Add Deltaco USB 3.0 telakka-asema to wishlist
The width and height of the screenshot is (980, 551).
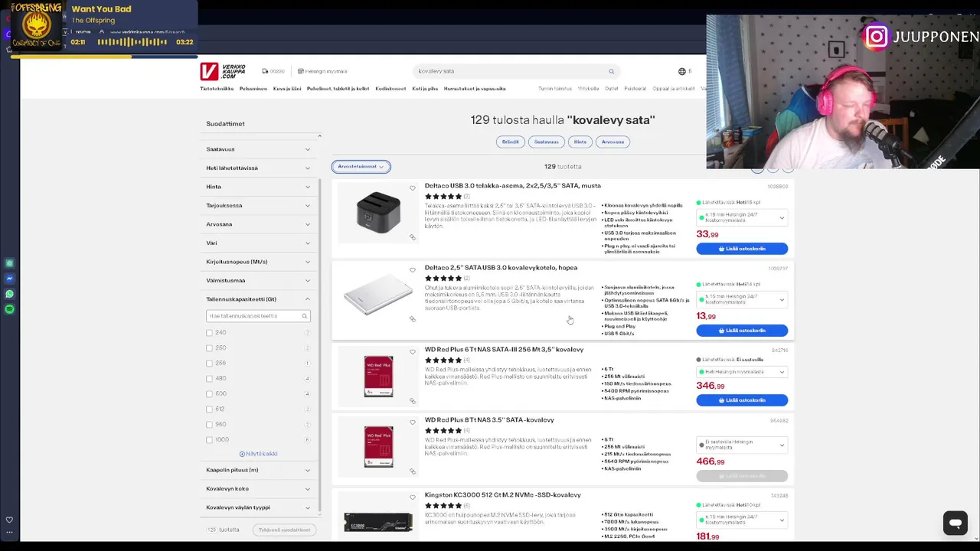pos(413,188)
